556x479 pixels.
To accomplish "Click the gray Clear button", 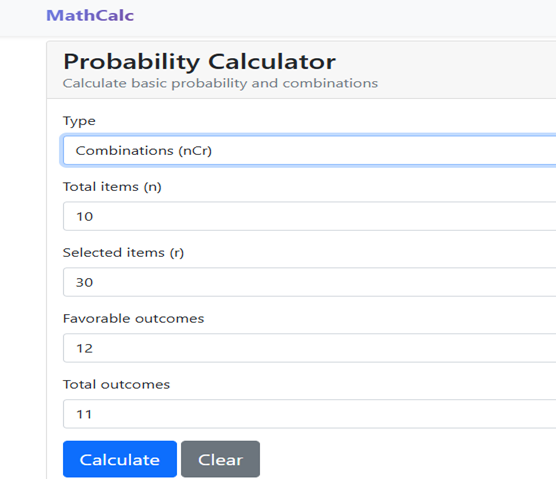I will 221,459.
